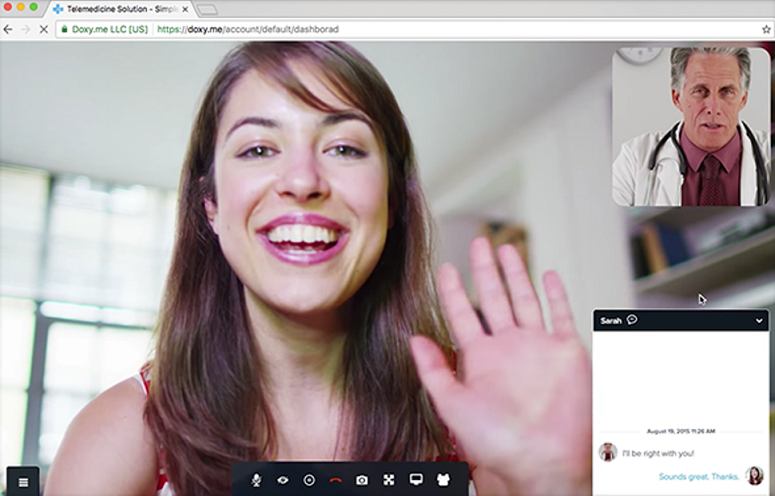Collapse the Sarah chat panel chevron
This screenshot has height=496, width=775.
[x=759, y=321]
